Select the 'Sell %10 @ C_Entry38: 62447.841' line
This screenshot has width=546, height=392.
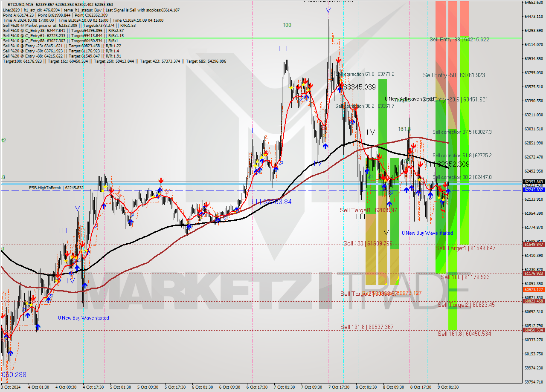pyautogui.click(x=63, y=31)
